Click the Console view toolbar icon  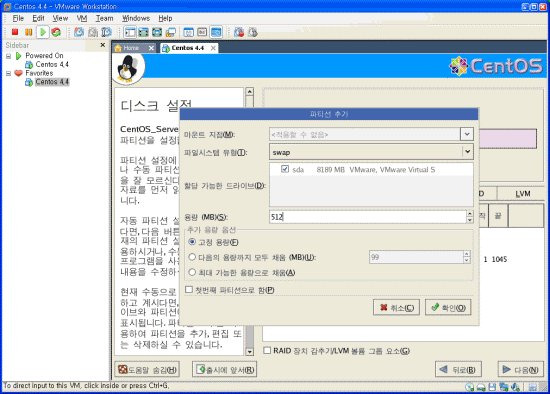[216, 32]
